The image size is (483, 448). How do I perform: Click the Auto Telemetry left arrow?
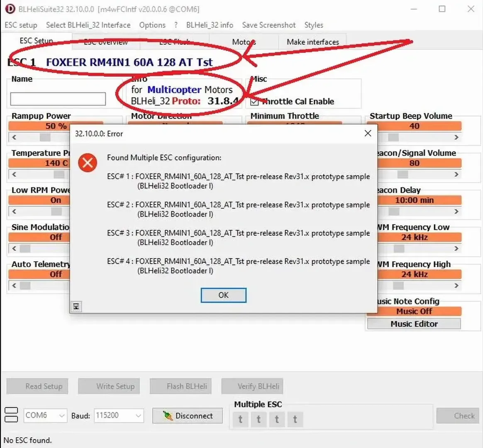[14, 286]
